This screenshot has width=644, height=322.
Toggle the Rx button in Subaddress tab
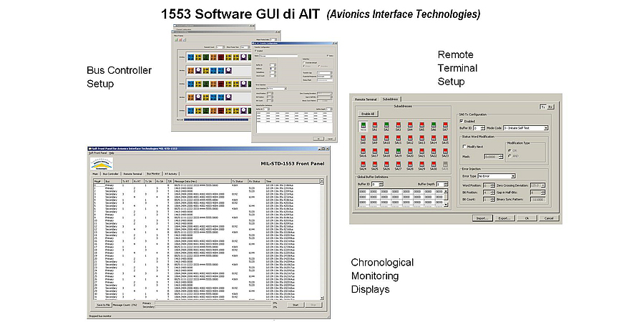[550, 107]
